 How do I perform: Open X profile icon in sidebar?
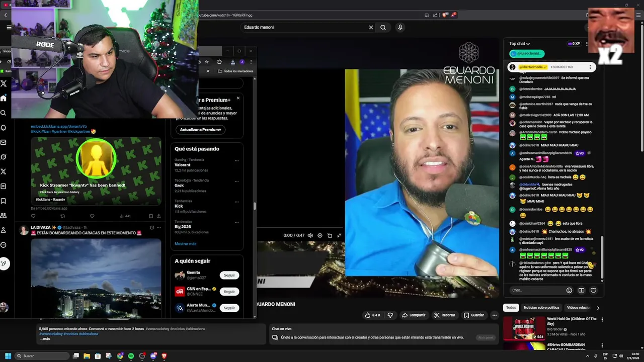(4, 230)
